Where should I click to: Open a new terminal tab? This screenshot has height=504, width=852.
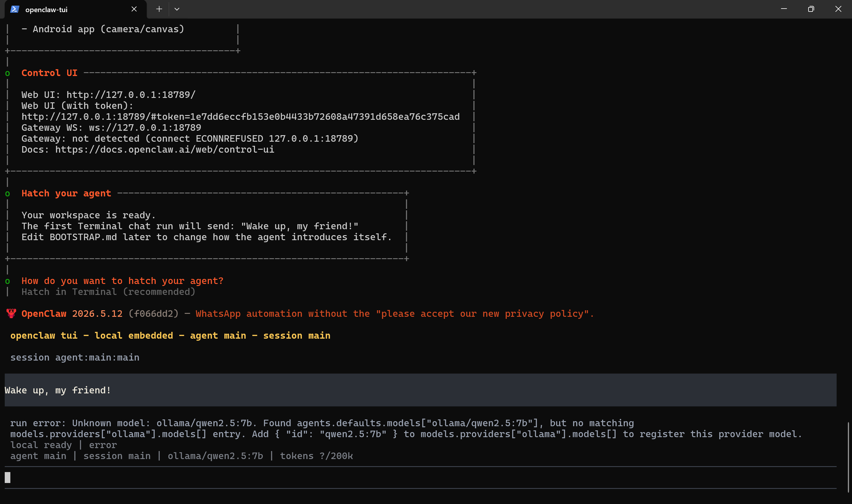click(x=159, y=9)
